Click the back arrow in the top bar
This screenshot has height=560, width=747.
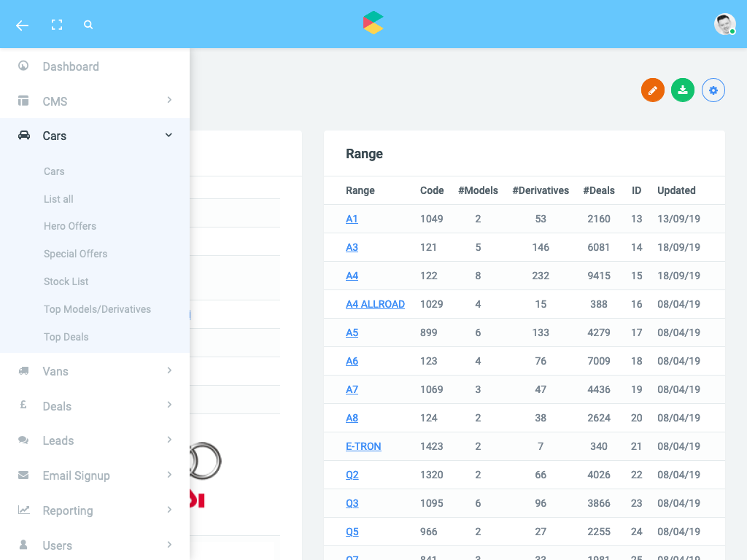coord(22,25)
